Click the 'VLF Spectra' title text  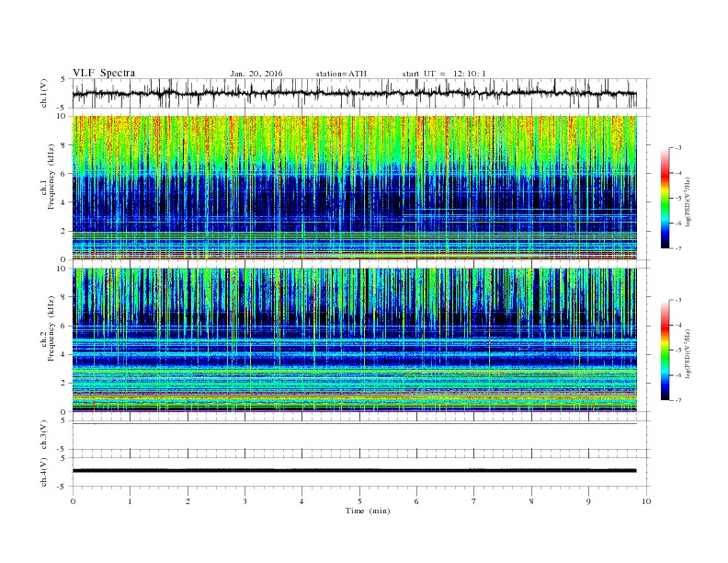(x=104, y=73)
